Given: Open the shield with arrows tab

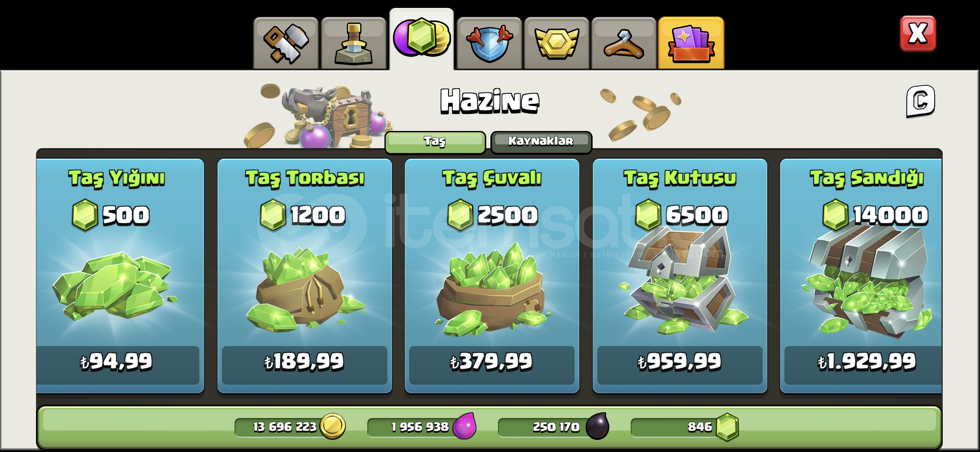Looking at the screenshot, I should pos(489,43).
